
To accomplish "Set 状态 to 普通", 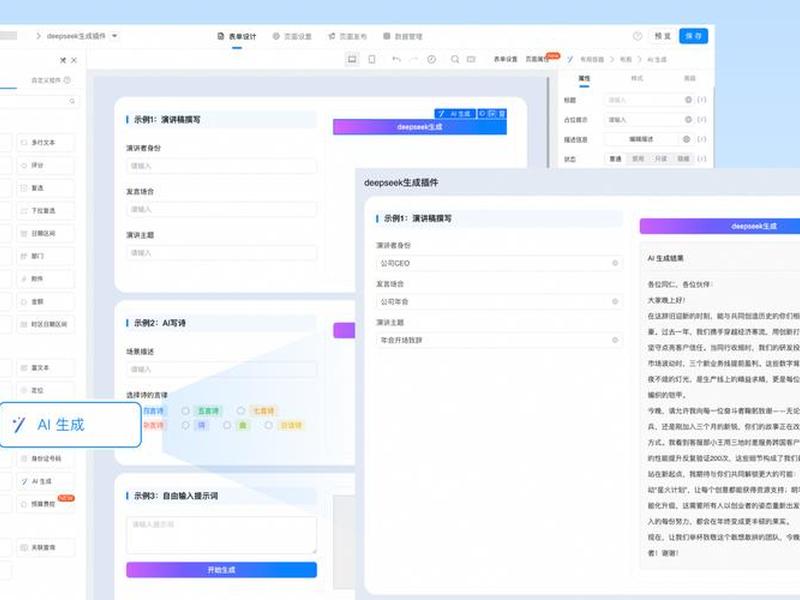I will coord(616,159).
